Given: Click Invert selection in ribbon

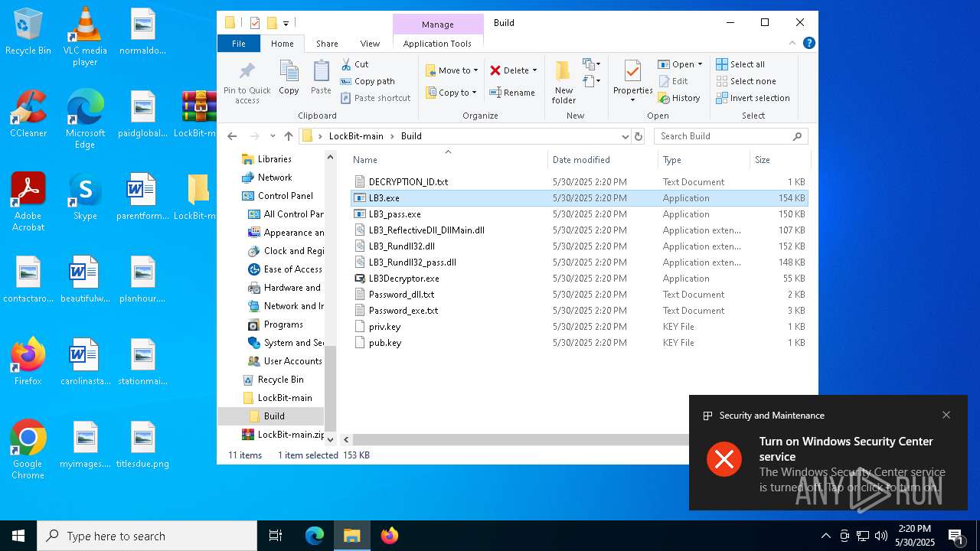Looking at the screenshot, I should tap(753, 98).
